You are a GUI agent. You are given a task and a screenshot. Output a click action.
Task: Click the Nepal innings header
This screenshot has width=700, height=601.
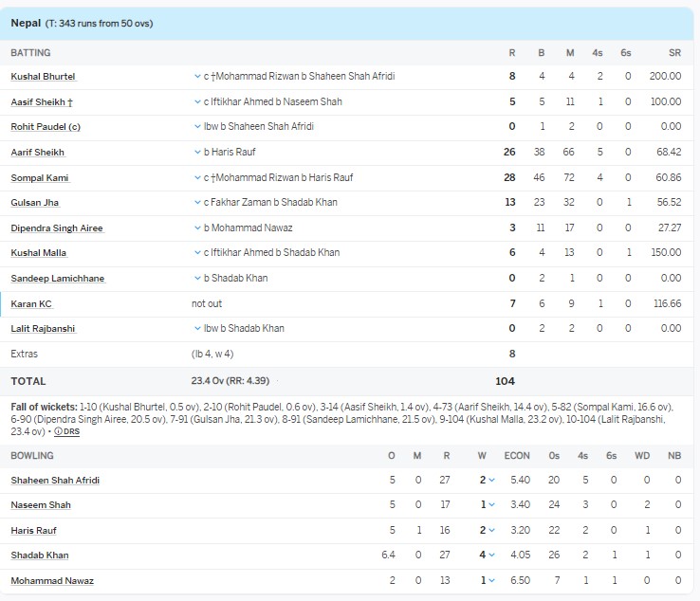[x=81, y=23]
